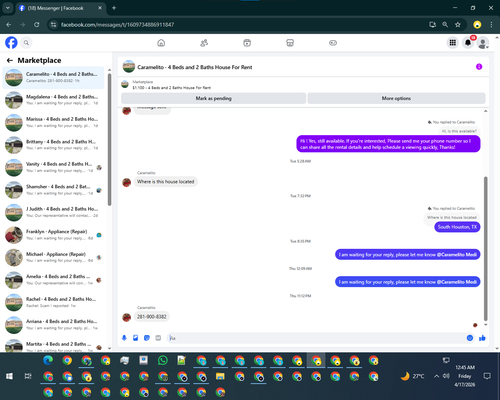Open the J Judith conversation

coord(53,212)
